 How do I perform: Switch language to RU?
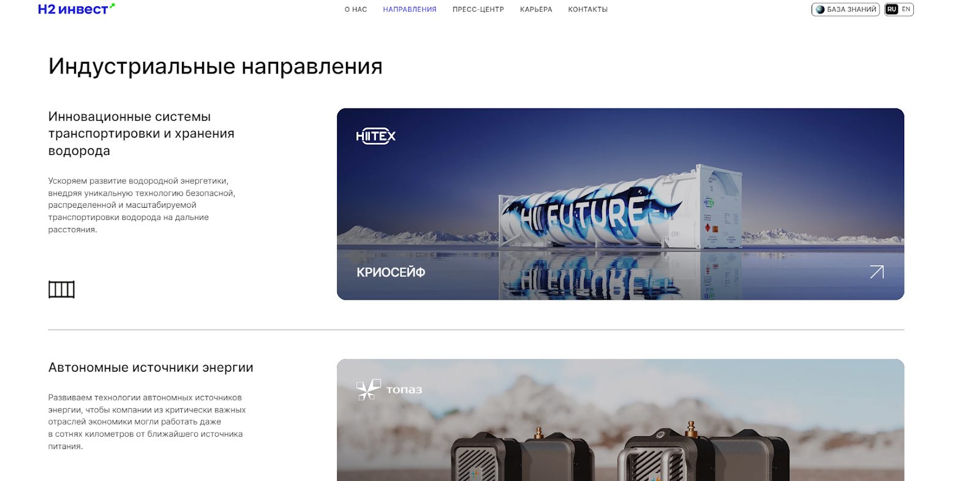(891, 9)
